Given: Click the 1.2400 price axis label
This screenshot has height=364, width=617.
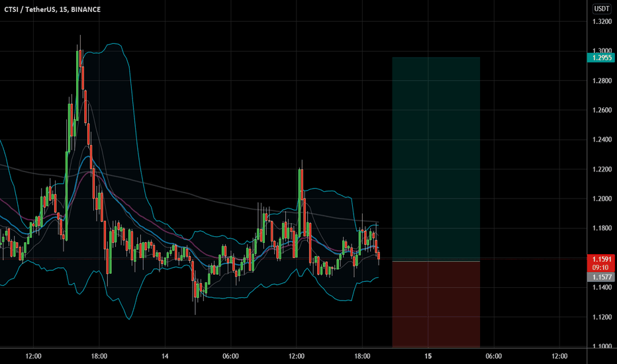Looking at the screenshot, I should click(602, 139).
